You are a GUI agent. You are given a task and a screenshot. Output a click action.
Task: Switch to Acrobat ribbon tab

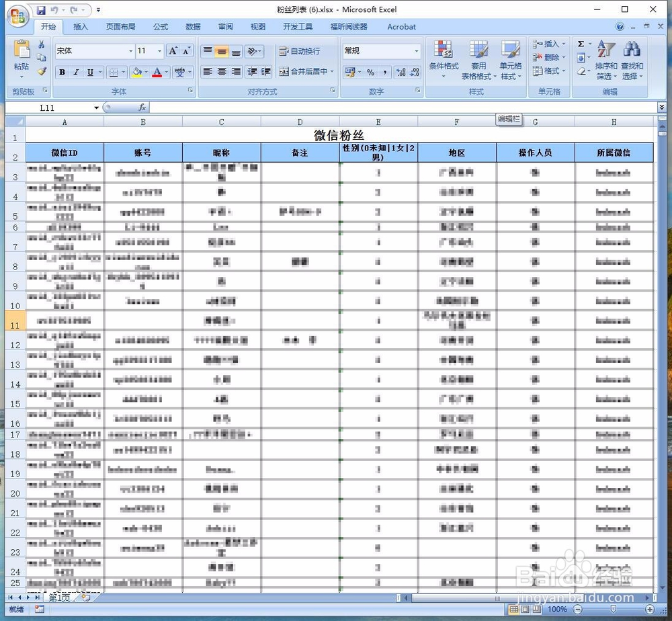(401, 27)
